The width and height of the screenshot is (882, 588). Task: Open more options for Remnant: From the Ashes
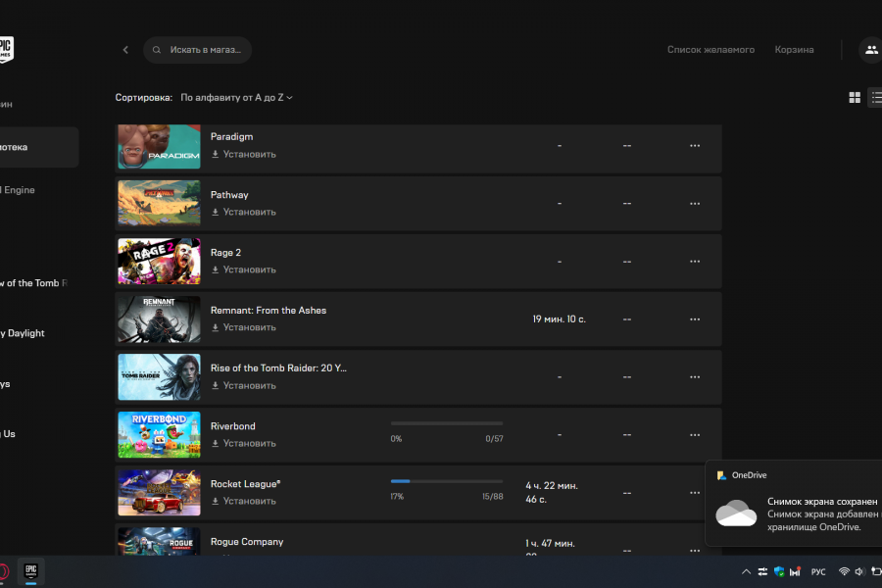pyautogui.click(x=695, y=319)
